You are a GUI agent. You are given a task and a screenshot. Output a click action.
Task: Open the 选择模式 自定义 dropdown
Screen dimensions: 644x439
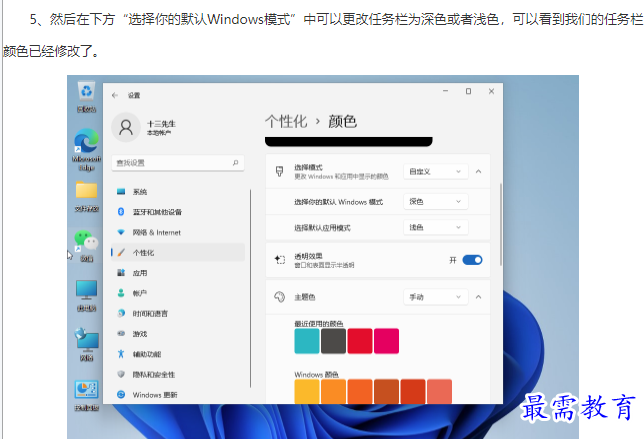coord(435,171)
